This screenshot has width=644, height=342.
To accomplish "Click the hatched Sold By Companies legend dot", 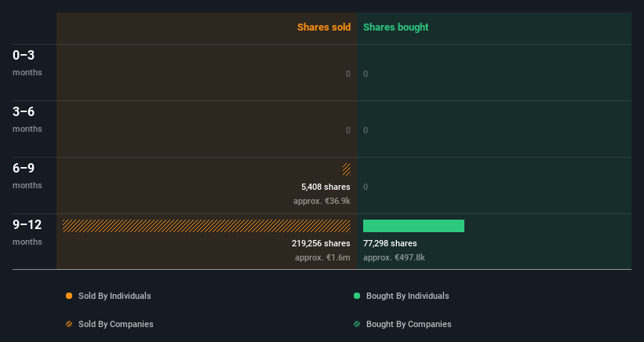I will tap(69, 324).
